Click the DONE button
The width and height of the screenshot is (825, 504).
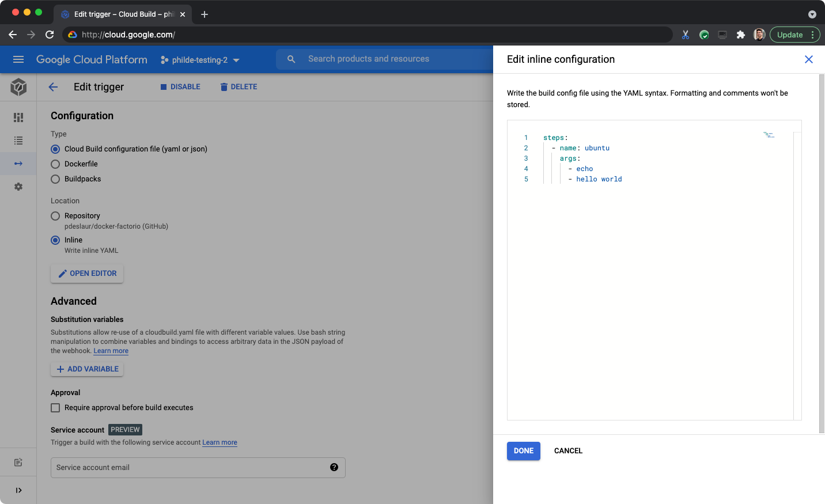(x=524, y=451)
